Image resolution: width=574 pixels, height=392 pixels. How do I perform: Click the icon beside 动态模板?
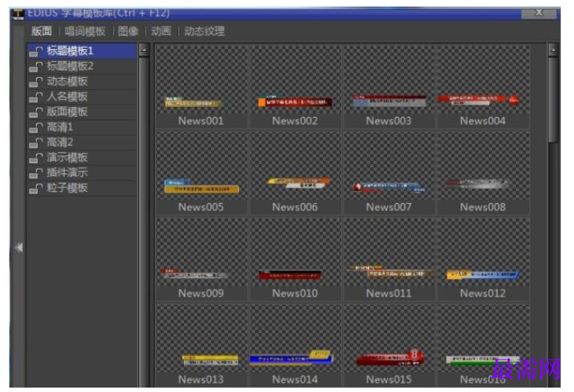[35, 82]
